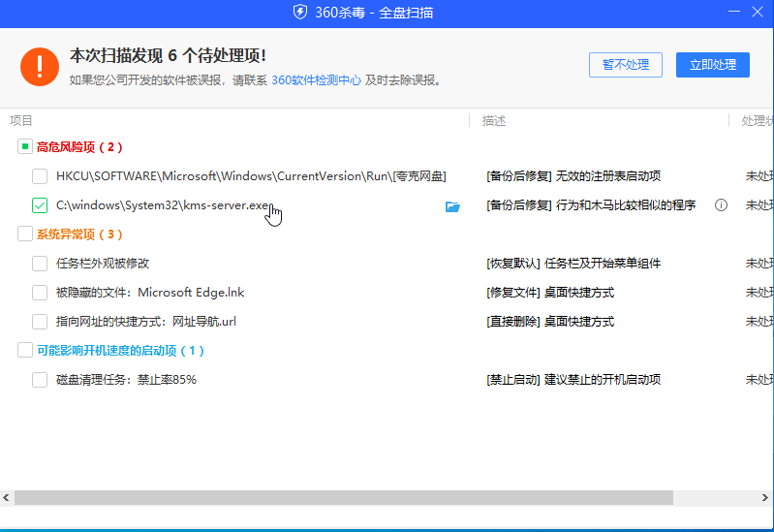
Task: Select the 磁盘清理任务: 禁止率85% text
Action: coord(126,380)
